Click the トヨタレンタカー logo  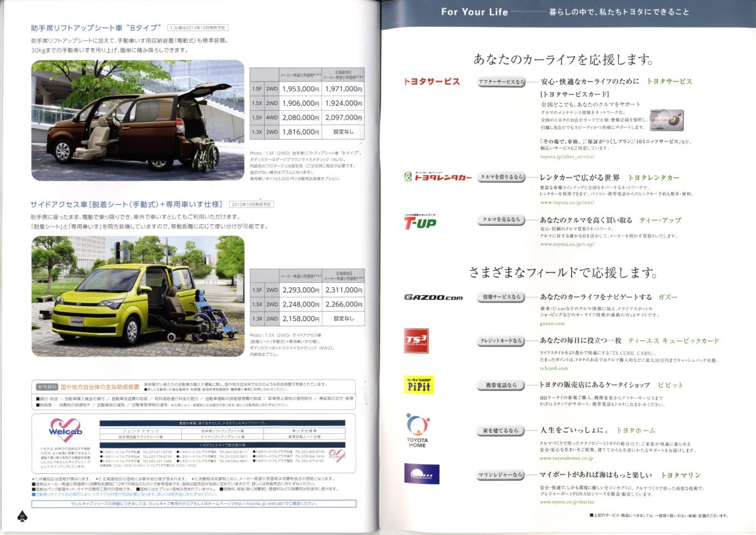tap(438, 177)
